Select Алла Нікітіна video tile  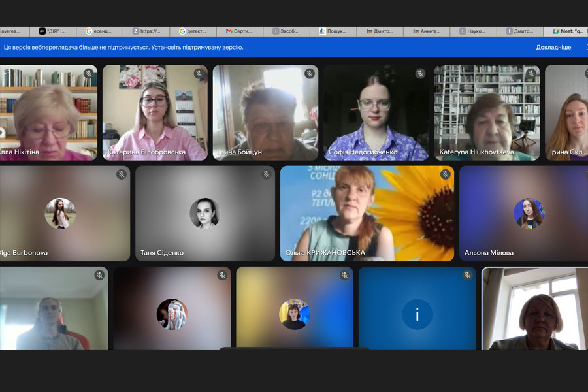[x=48, y=113]
